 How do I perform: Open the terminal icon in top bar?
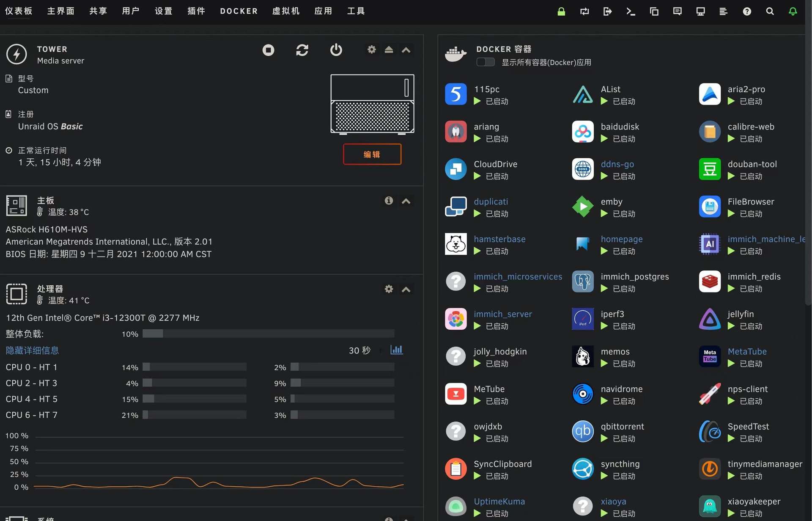coord(631,11)
